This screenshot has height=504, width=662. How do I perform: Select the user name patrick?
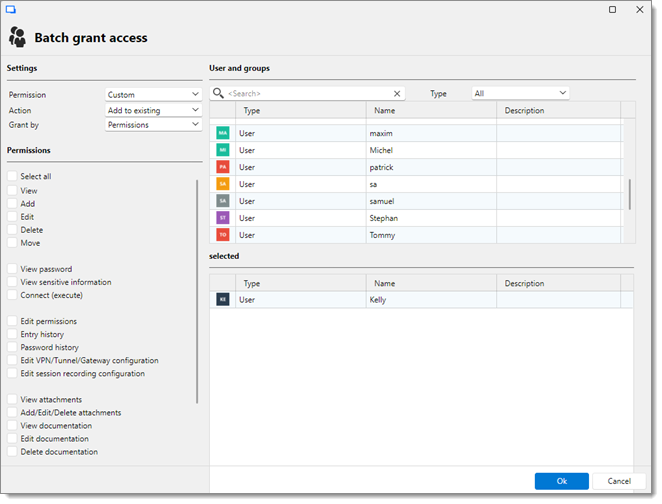pyautogui.click(x=381, y=167)
